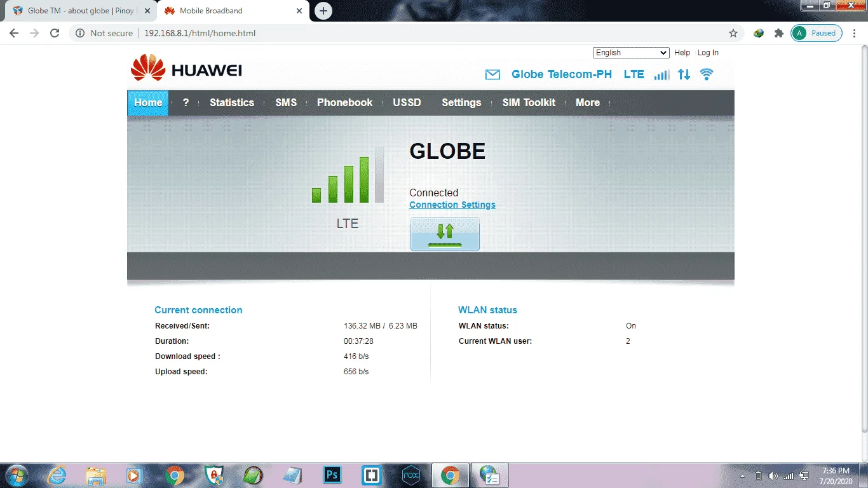Click the download speed value 416 b/s

coord(356,356)
